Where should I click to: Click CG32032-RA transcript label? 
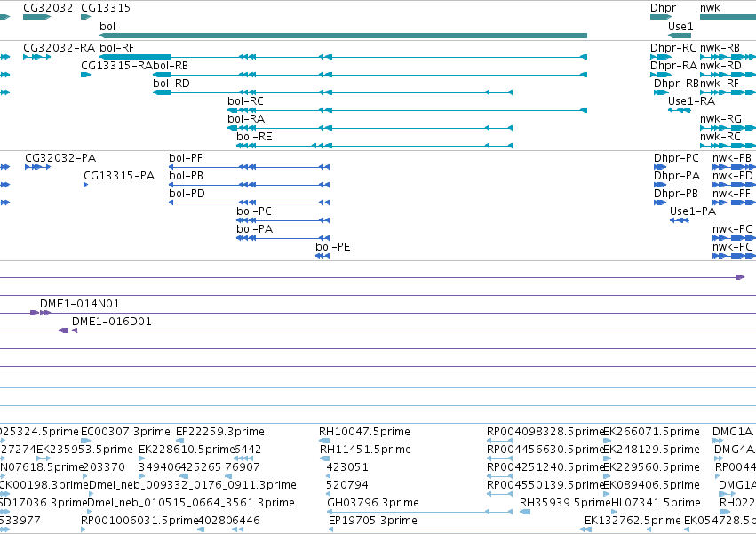(x=59, y=48)
